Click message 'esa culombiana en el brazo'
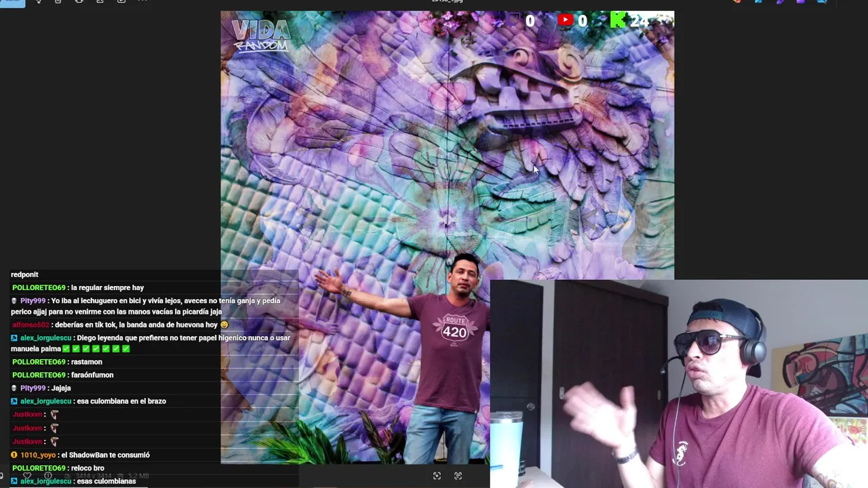Screen dimensions: 868x488 coord(121,401)
